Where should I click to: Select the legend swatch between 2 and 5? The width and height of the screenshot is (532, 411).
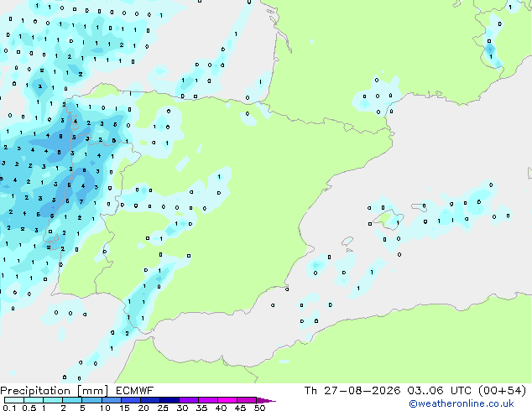(x=72, y=400)
